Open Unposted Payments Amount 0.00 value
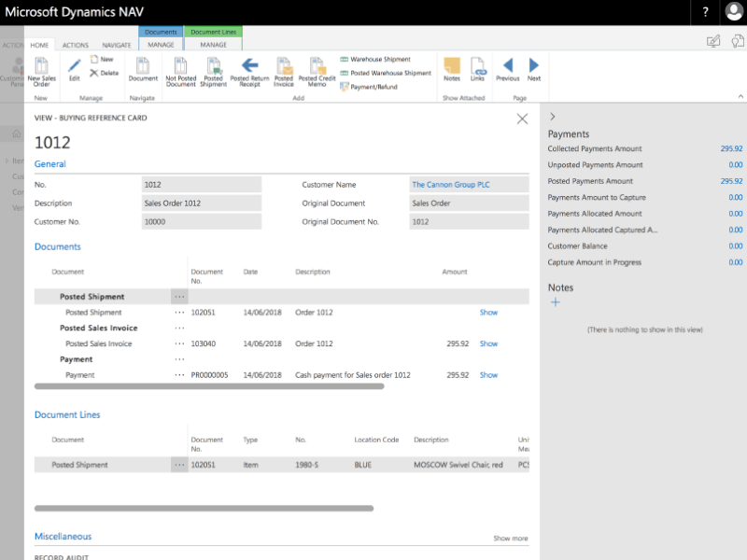Image resolution: width=747 pixels, height=560 pixels. coord(735,165)
